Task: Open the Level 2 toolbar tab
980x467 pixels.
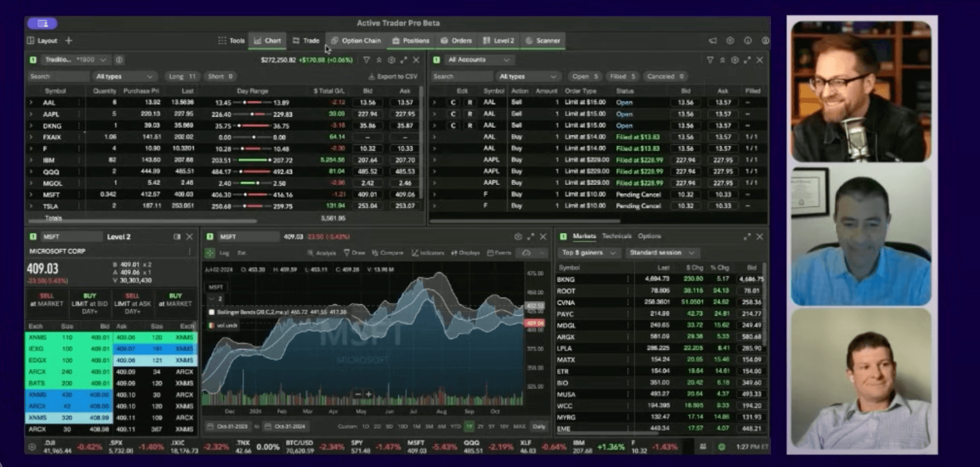Action: 498,40
